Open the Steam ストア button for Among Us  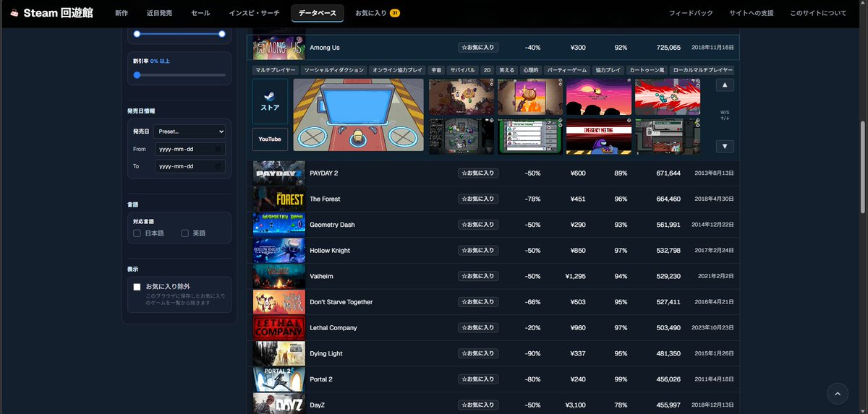click(270, 101)
